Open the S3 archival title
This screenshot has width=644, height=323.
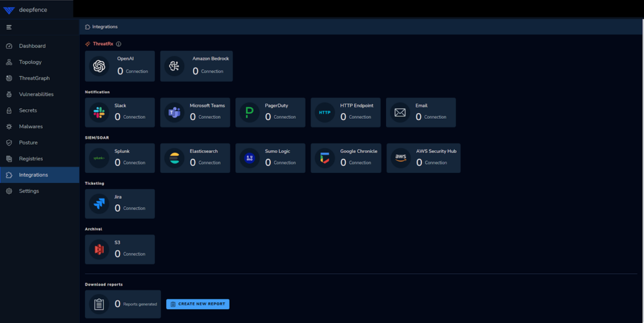tap(118, 243)
